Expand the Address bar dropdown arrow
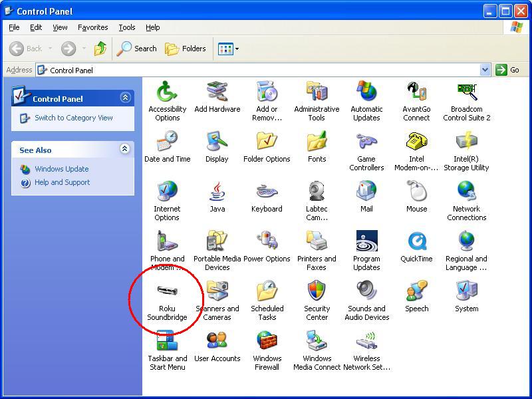 click(x=485, y=70)
